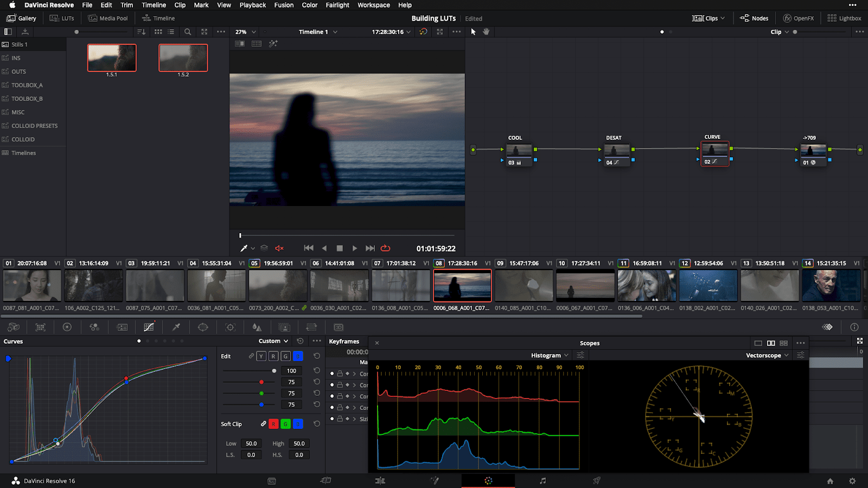The image size is (868, 488).
Task: Click the luminance slider set to 100
Action: pyautogui.click(x=274, y=370)
